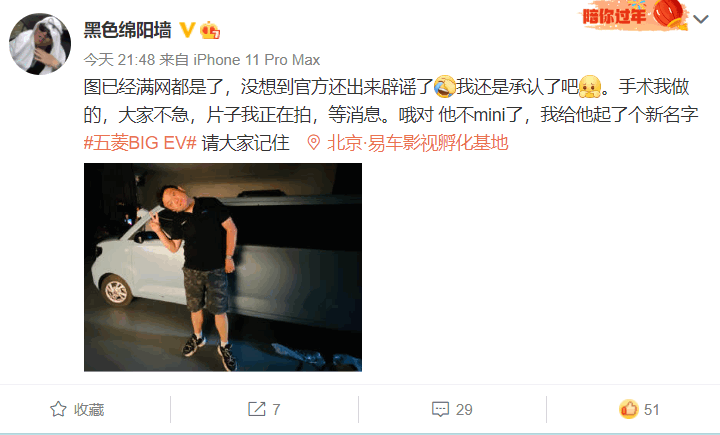Open the iPhone 11 Pro Max source link
The width and height of the screenshot is (720, 435).
(x=257, y=60)
